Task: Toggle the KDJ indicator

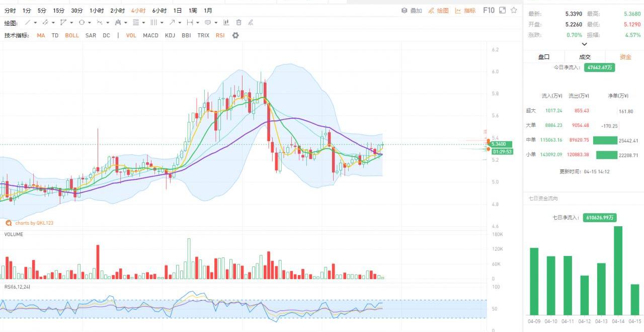Action: click(x=170, y=35)
